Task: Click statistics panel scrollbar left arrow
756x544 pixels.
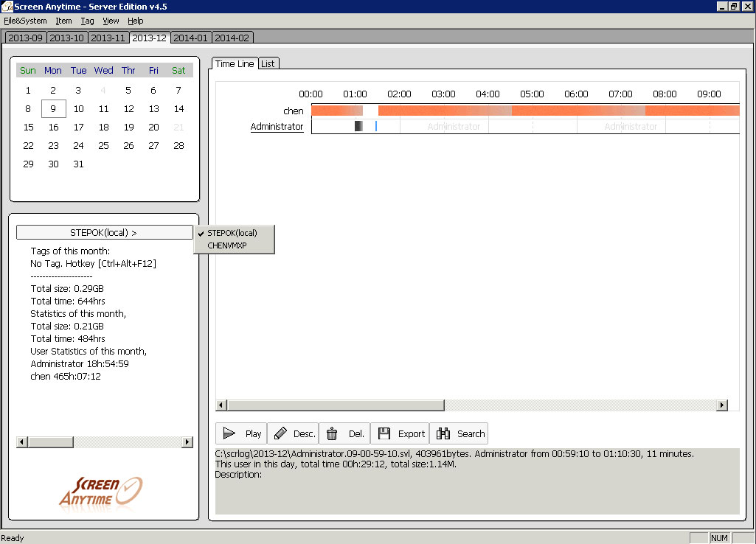Action: [x=21, y=442]
